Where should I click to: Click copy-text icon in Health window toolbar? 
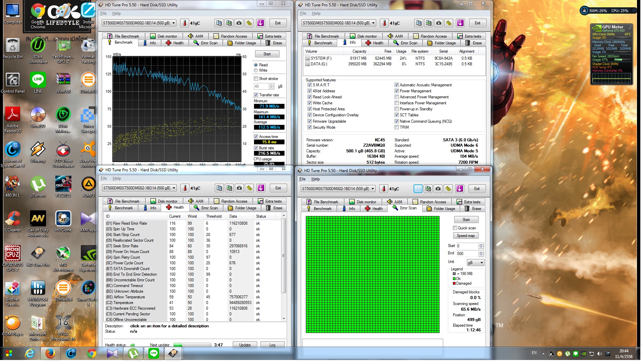point(219,188)
